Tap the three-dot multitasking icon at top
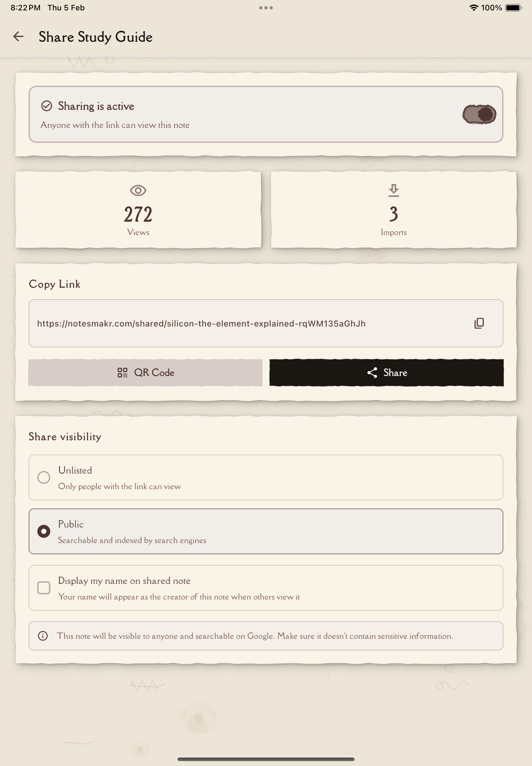This screenshot has height=766, width=532. coord(266,8)
